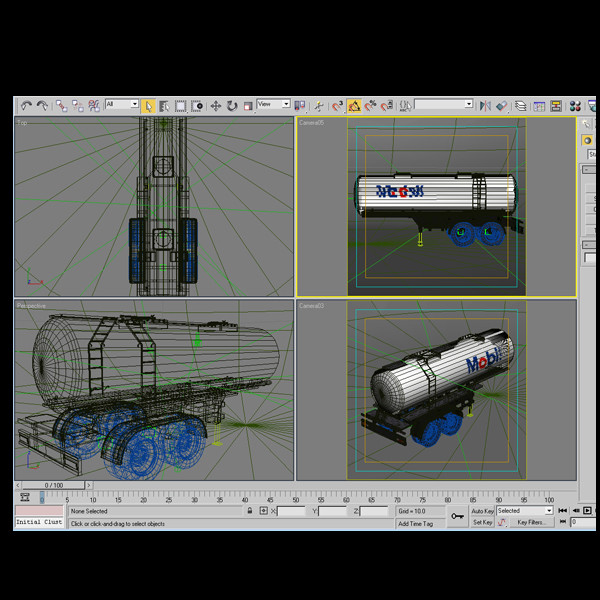Toggle the Selection Lock padlock
Viewport: 600px width, 600px height.
[250, 510]
